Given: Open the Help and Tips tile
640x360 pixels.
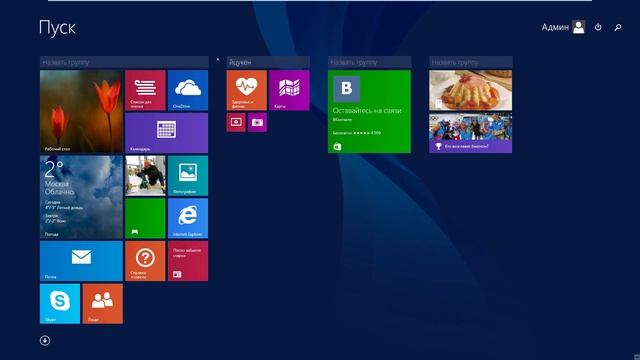Looking at the screenshot, I should click(145, 261).
